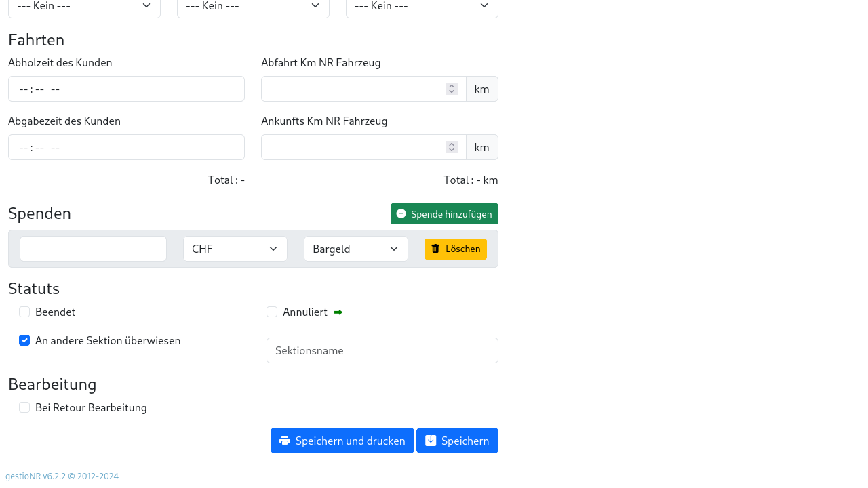
Task: Click the Abholzeit des Kunden time field
Action: (126, 89)
